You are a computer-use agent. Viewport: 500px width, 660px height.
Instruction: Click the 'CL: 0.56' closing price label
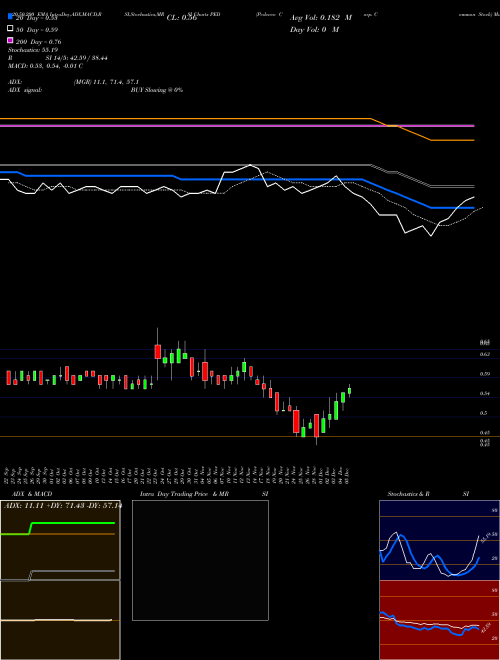point(182,18)
